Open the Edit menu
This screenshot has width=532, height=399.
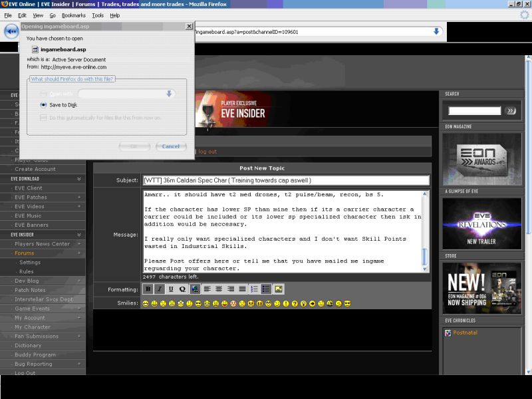(x=22, y=15)
